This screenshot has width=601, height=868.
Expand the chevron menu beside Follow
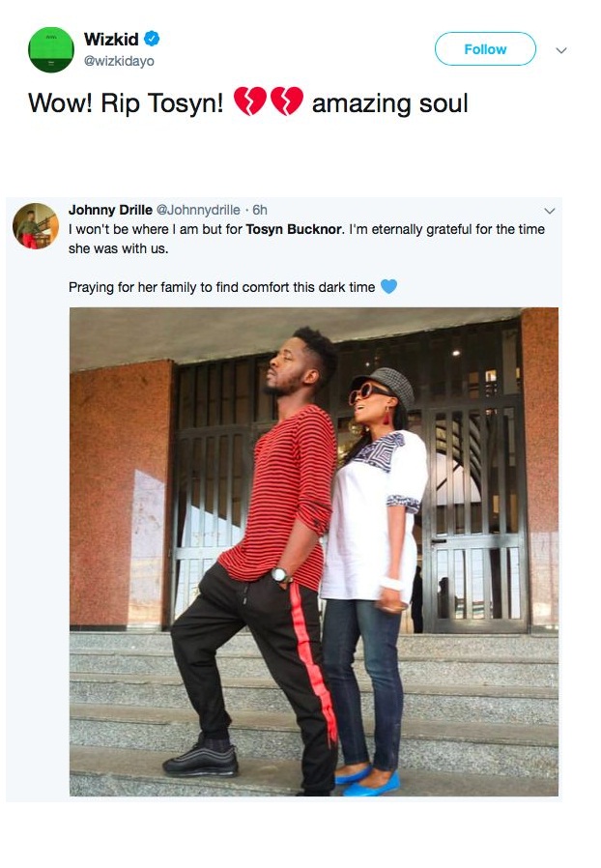[x=561, y=50]
